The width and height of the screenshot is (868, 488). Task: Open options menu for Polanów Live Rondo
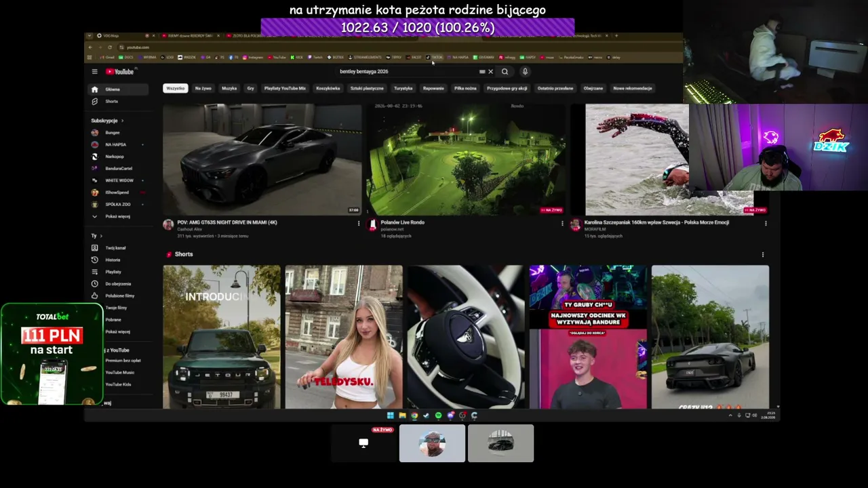[562, 223]
